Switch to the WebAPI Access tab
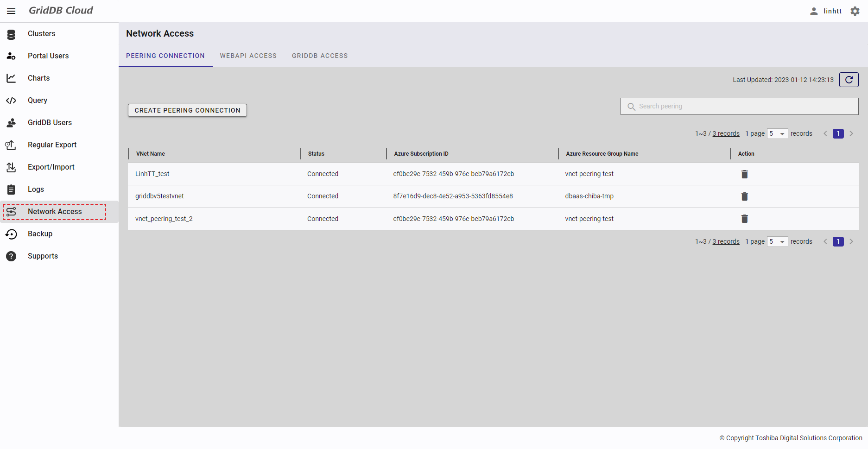 248,56
